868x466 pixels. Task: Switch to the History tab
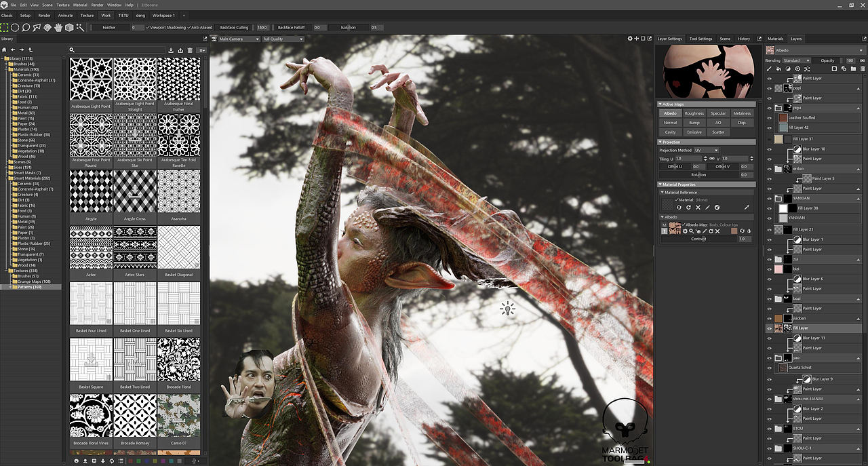click(x=744, y=39)
